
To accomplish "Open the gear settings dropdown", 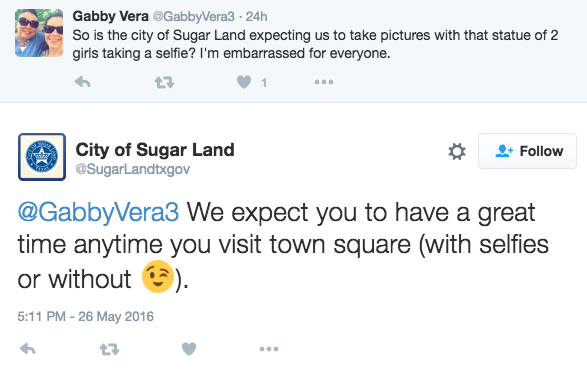I will click(457, 151).
